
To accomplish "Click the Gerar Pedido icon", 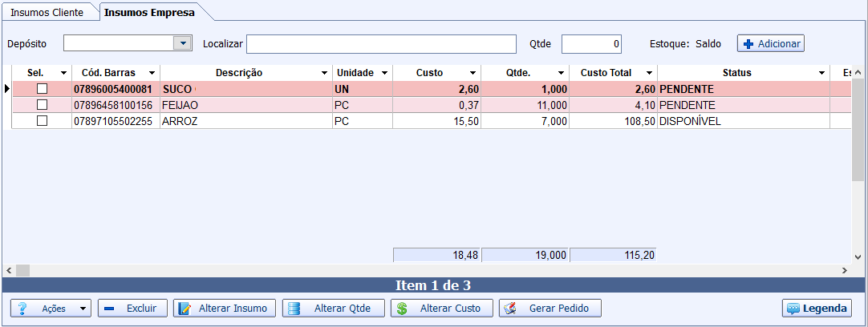I will tap(510, 309).
